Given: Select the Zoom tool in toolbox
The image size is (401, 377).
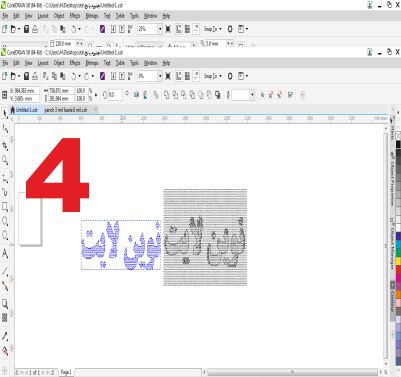Looking at the screenshot, I should pos(5,161).
